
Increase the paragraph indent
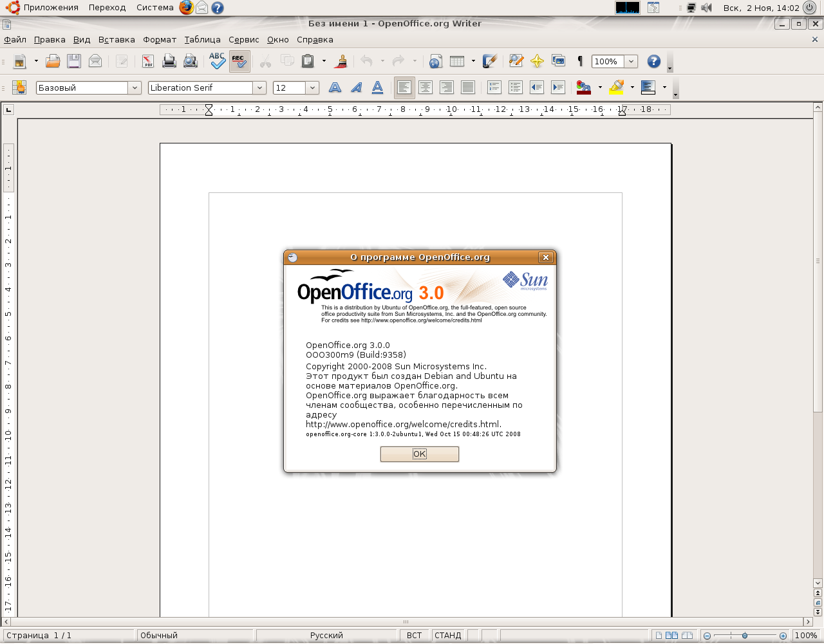(558, 87)
